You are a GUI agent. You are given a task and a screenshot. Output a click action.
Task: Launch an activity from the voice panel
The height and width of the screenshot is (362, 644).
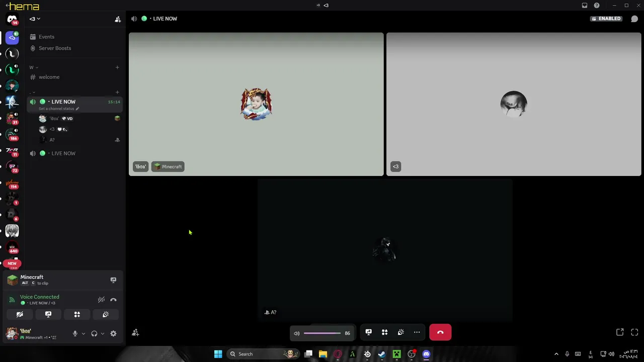77,314
